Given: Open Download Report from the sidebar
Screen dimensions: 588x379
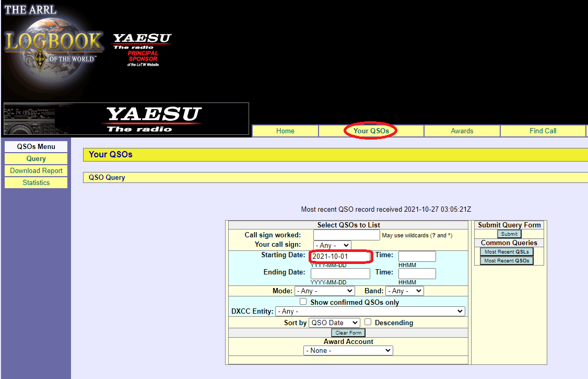Looking at the screenshot, I should point(36,171).
